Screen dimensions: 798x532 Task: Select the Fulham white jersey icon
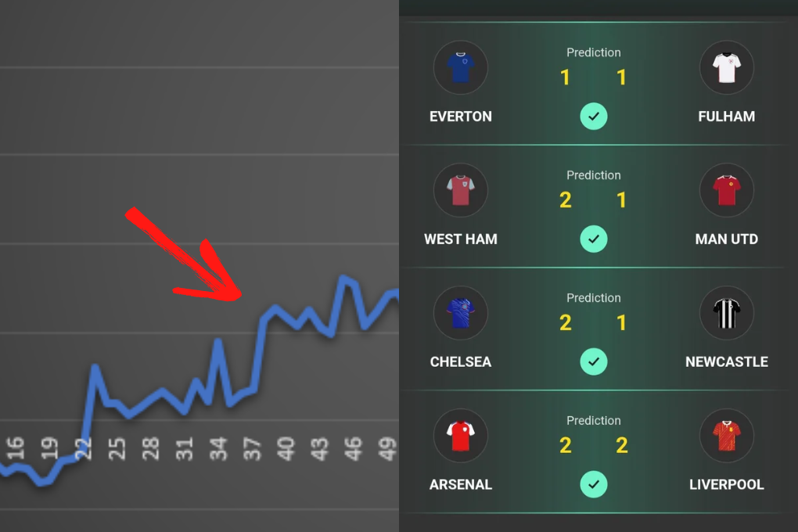coord(726,68)
